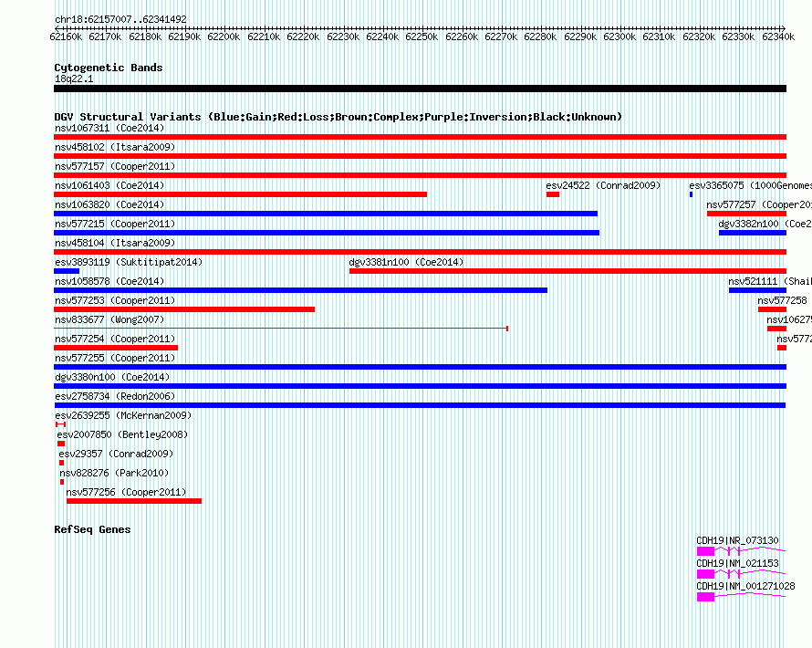This screenshot has height=648, width=812.
Task: Click the RefSeq Genes track title
Action: (x=92, y=529)
